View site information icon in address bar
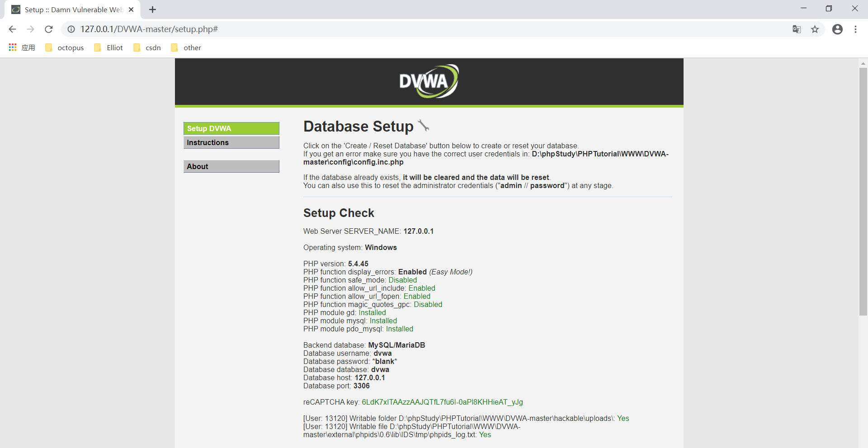The image size is (868, 448). tap(71, 29)
